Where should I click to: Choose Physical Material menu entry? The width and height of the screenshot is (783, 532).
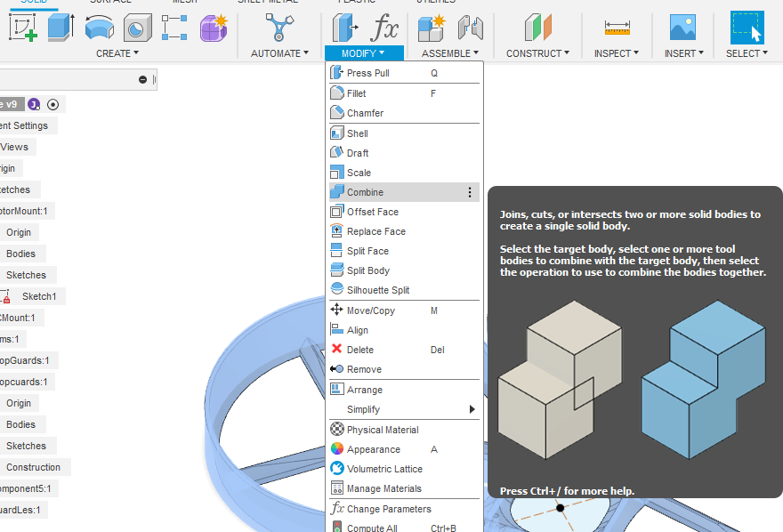point(405,430)
